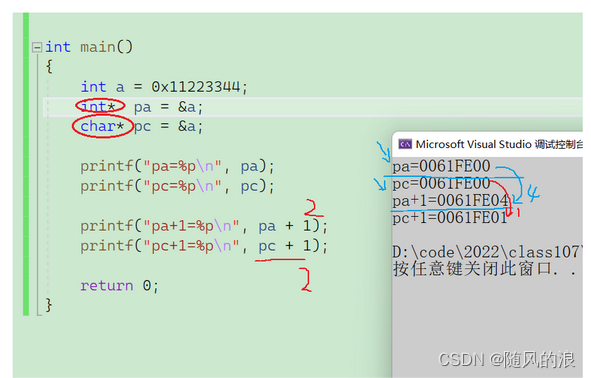Image resolution: width=591 pixels, height=378 pixels.
Task: Click the printf line with pa + 1
Action: click(x=204, y=226)
